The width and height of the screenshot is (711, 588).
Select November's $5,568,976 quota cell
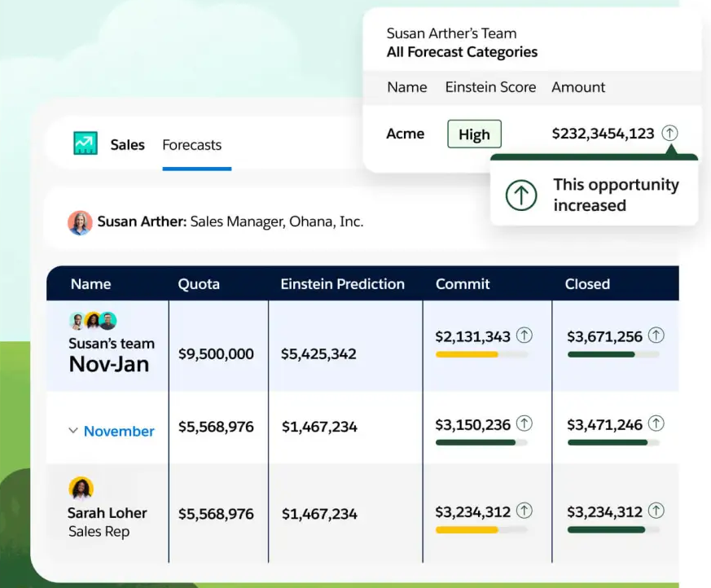(x=216, y=427)
